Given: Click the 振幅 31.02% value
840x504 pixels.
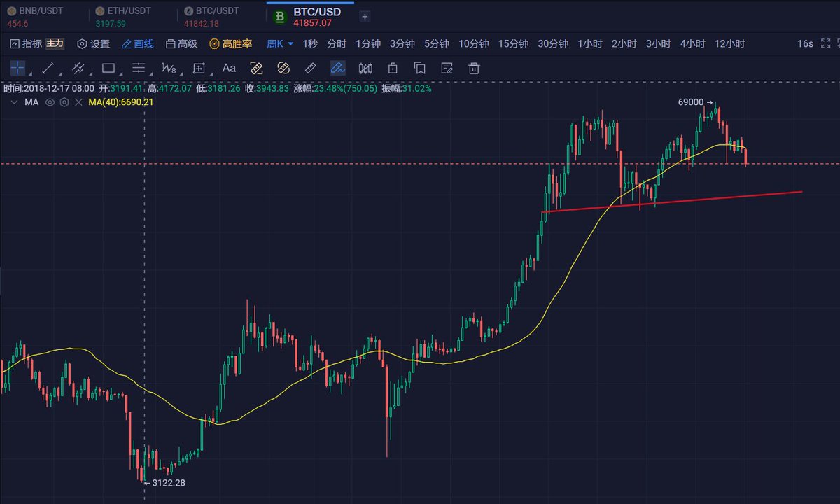Looking at the screenshot, I should coord(407,89).
